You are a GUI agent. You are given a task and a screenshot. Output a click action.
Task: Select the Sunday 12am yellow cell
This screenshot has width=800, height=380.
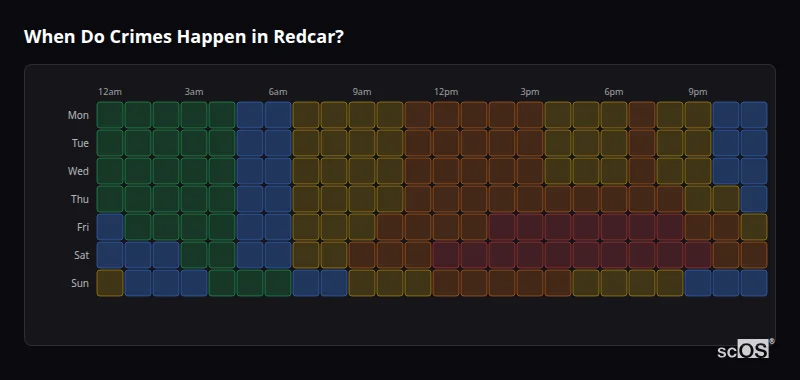[x=110, y=283]
